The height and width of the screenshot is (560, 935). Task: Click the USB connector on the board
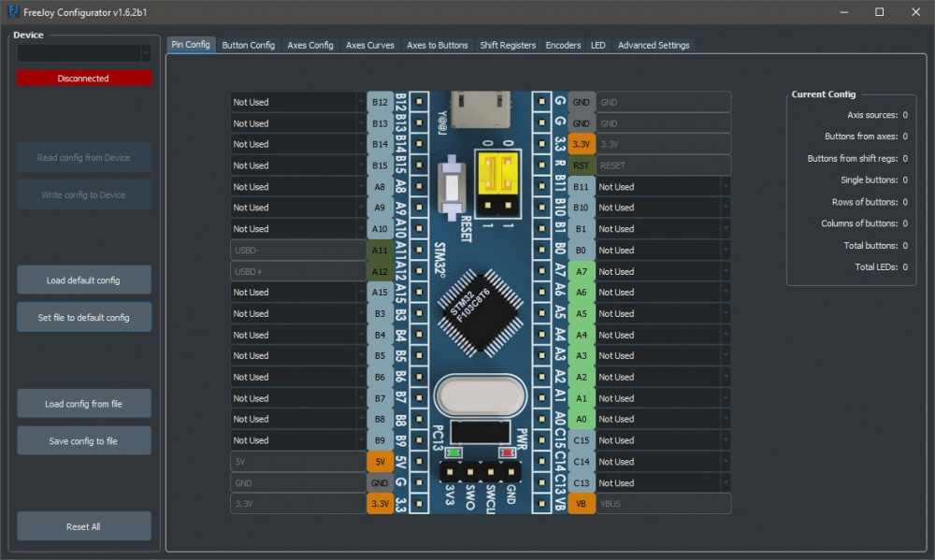pos(481,108)
